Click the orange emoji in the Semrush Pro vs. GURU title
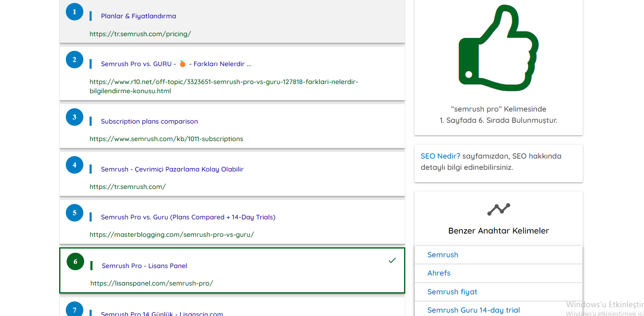 coord(182,64)
